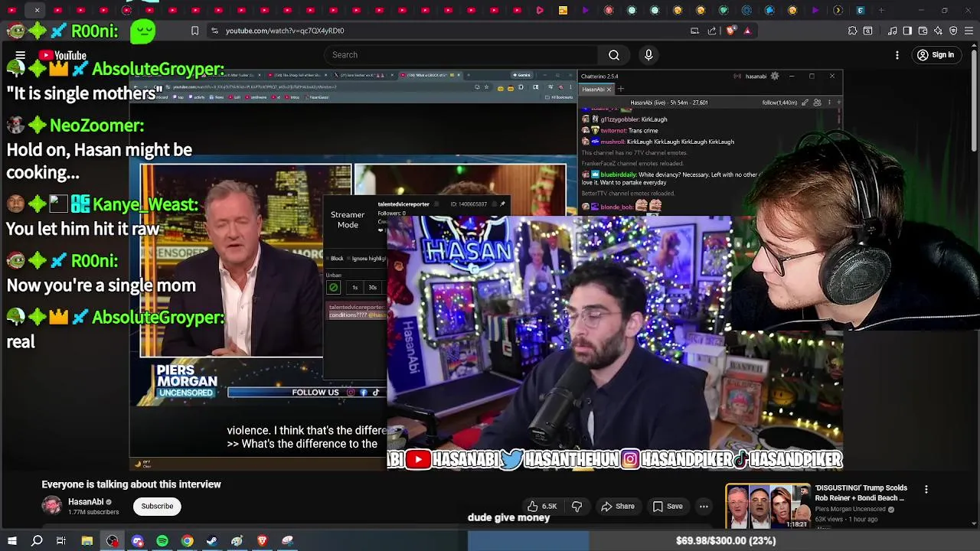Go to the YouTube home logo
The width and height of the screenshot is (980, 551).
63,55
